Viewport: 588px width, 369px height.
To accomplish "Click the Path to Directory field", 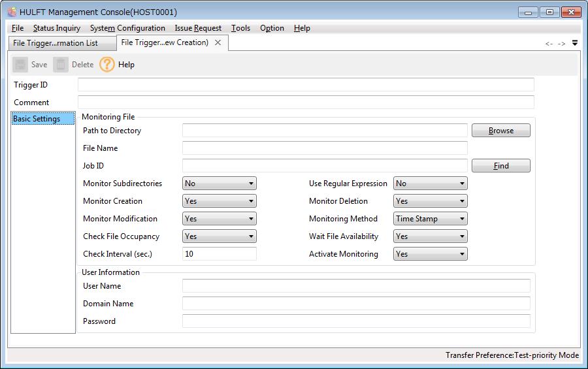I will [325, 131].
